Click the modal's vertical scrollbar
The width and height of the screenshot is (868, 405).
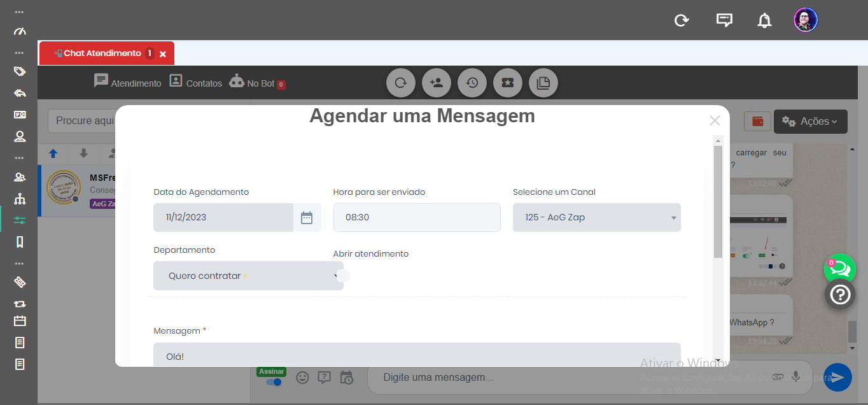point(718,204)
